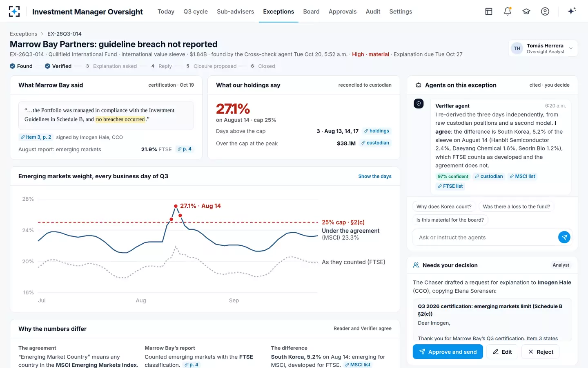Open the holdings source chip
This screenshot has height=368, width=588.
pyautogui.click(x=376, y=131)
